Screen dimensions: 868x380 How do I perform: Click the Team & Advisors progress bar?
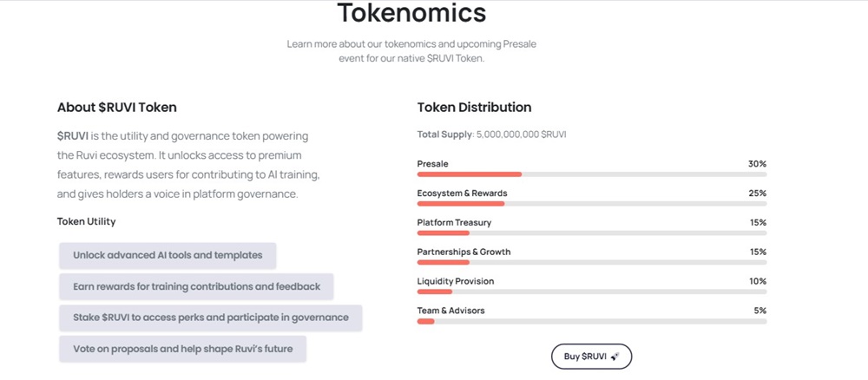point(591,321)
